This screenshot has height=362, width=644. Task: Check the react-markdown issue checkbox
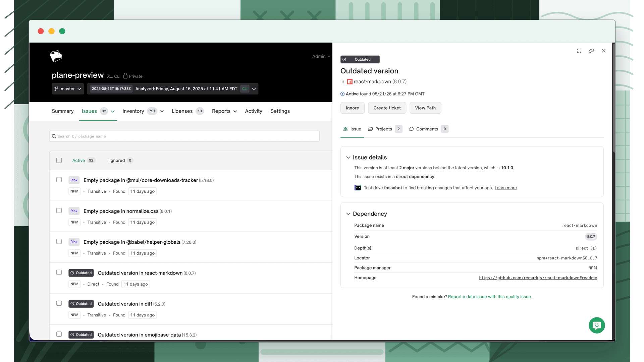click(x=59, y=272)
